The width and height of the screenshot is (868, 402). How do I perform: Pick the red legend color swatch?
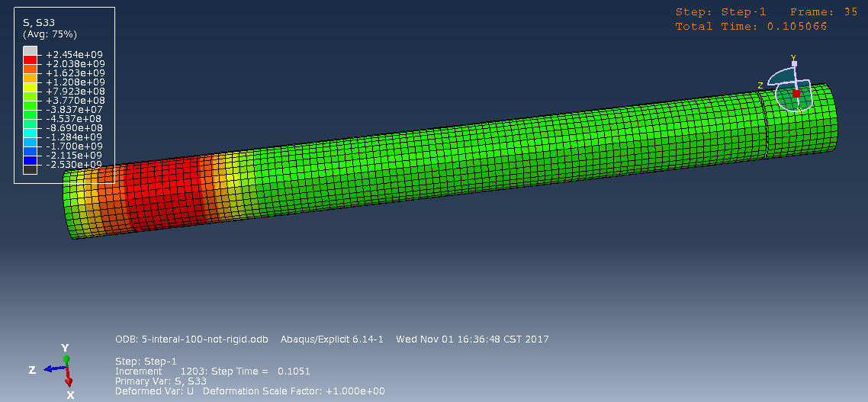tap(30, 59)
